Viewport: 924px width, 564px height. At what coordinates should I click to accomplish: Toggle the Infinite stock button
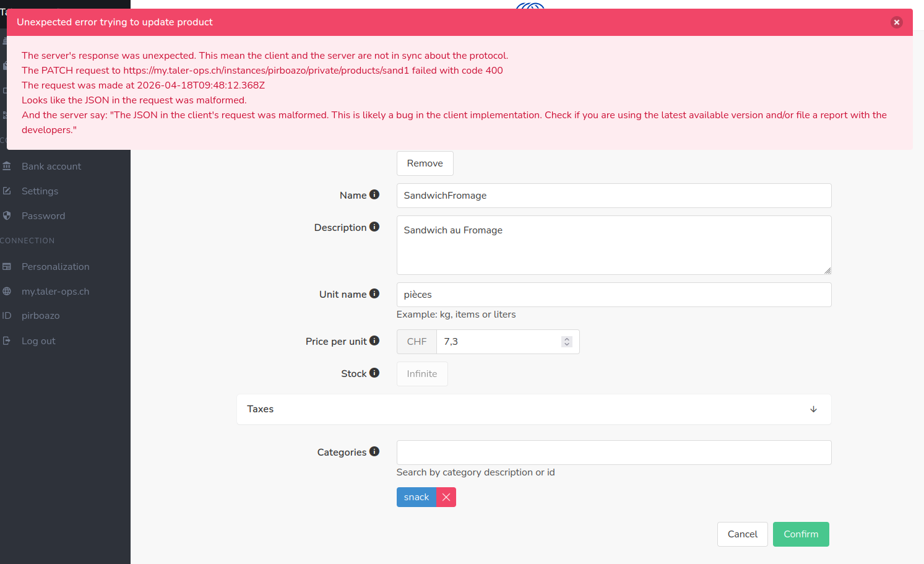pos(421,374)
